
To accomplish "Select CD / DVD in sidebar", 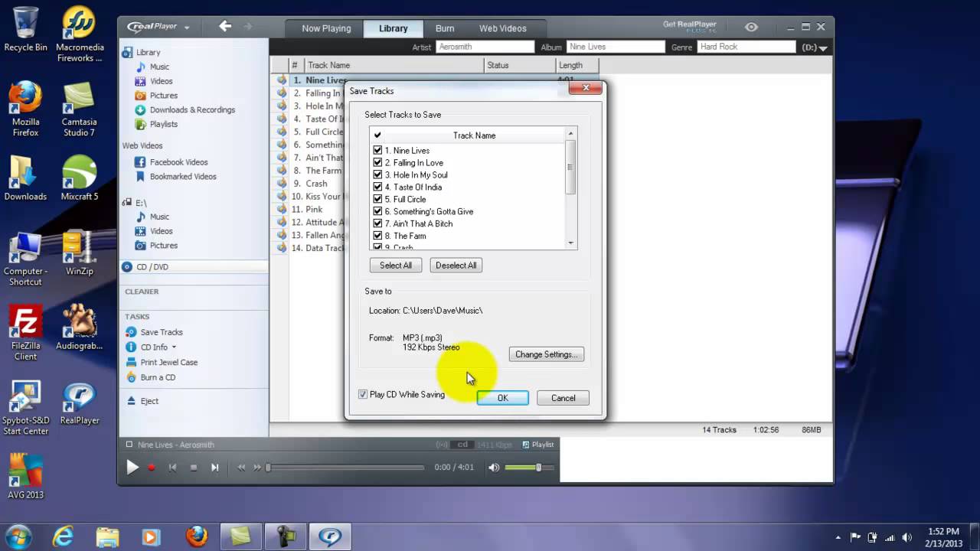I will point(194,267).
